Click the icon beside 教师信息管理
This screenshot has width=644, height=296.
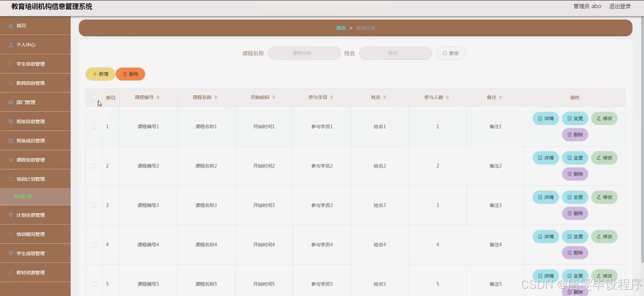coord(11,83)
